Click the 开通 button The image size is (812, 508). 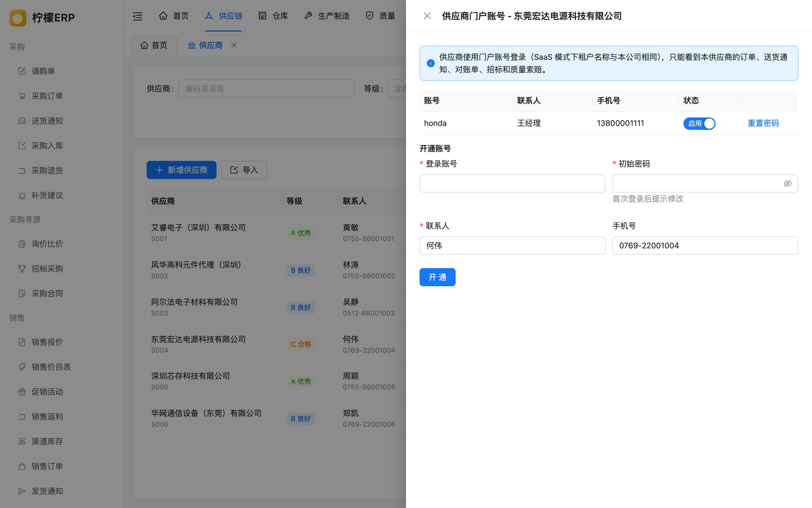pyautogui.click(x=437, y=277)
